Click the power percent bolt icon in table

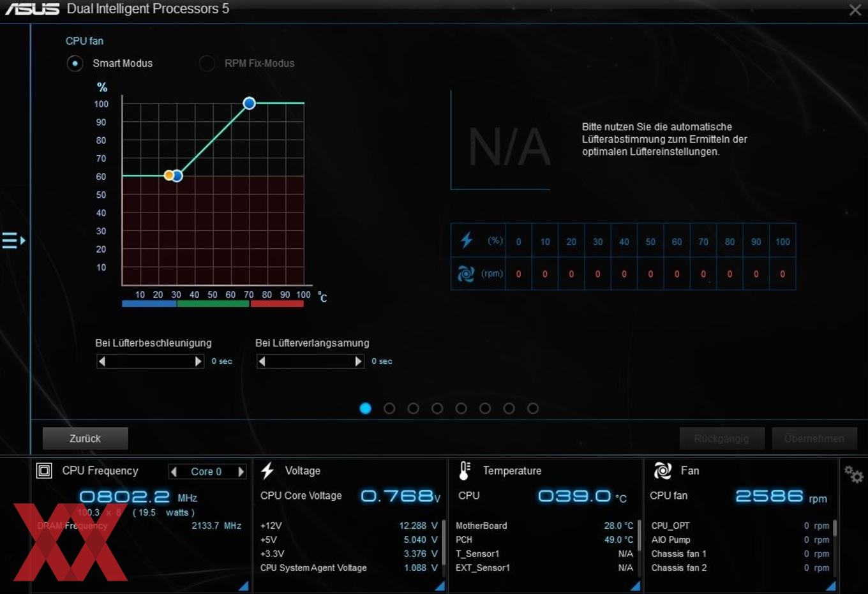pos(467,241)
